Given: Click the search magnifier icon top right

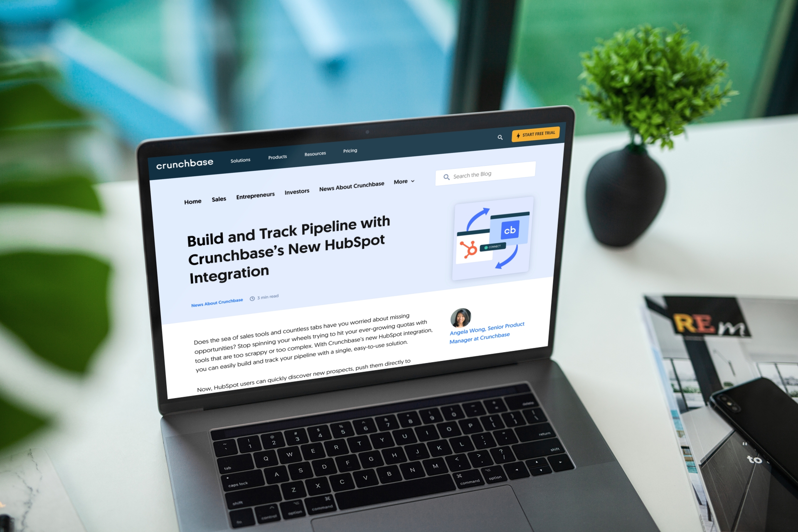Looking at the screenshot, I should (x=499, y=136).
